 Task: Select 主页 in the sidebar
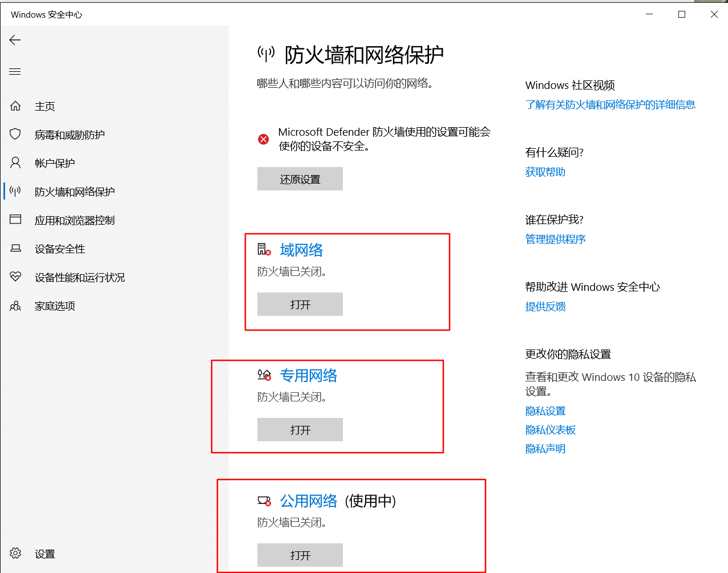pos(45,106)
